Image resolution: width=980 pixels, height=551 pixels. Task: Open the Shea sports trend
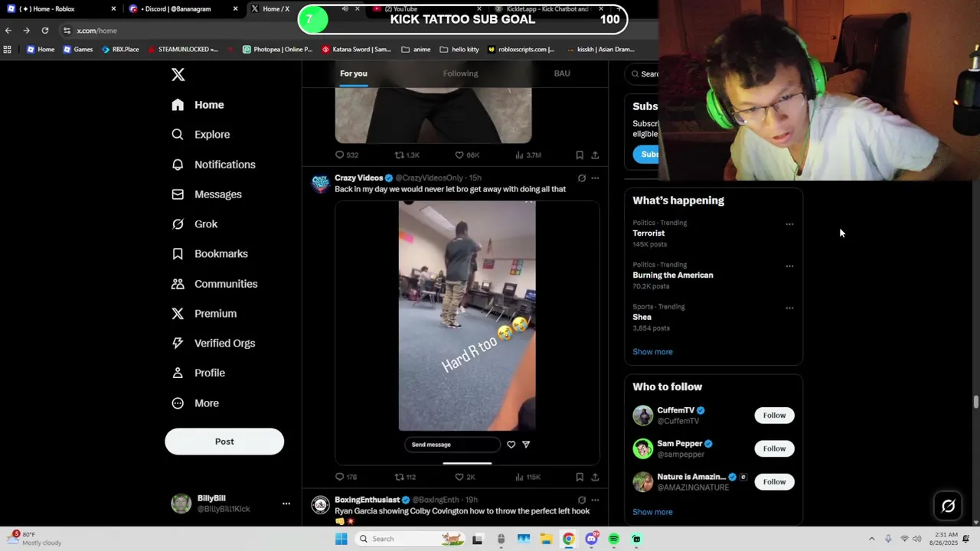coord(642,318)
